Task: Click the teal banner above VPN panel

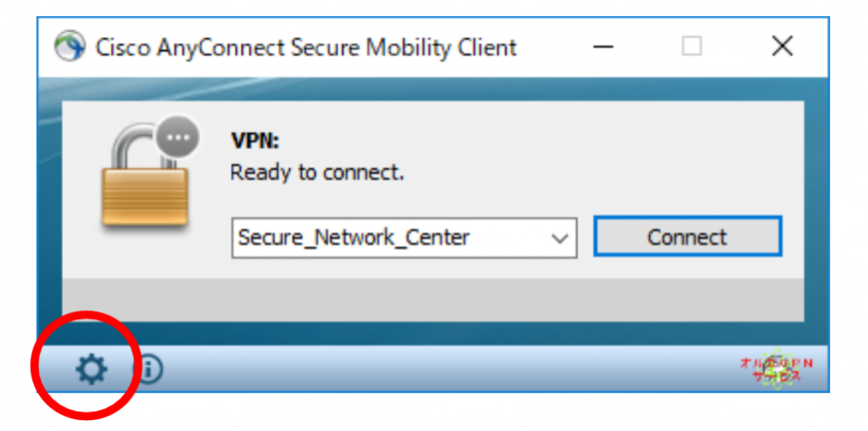Action: (x=433, y=88)
